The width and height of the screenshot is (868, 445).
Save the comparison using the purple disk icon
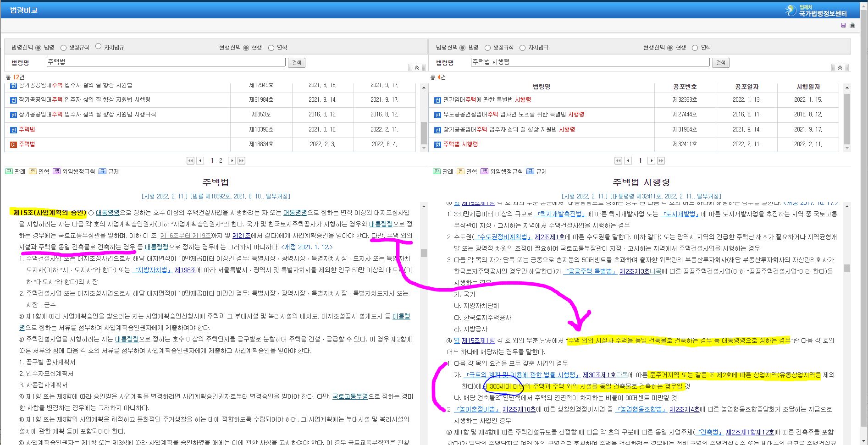tap(843, 26)
